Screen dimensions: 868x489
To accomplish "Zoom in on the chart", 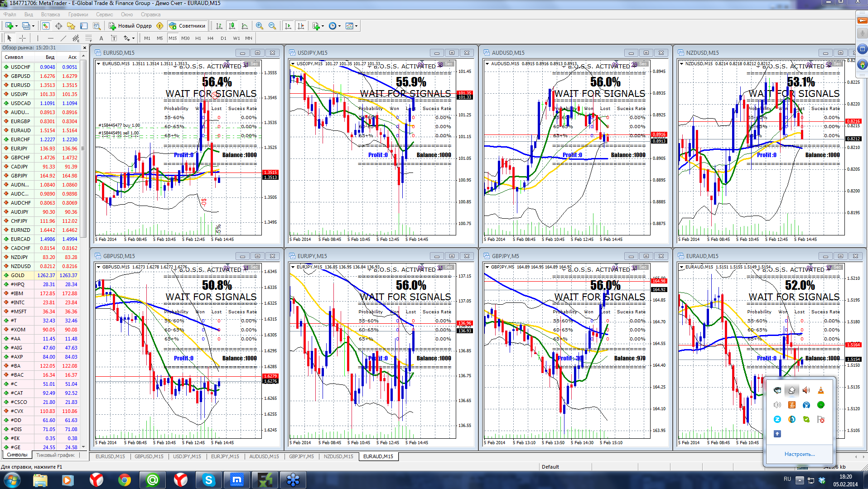I will [x=259, y=26].
